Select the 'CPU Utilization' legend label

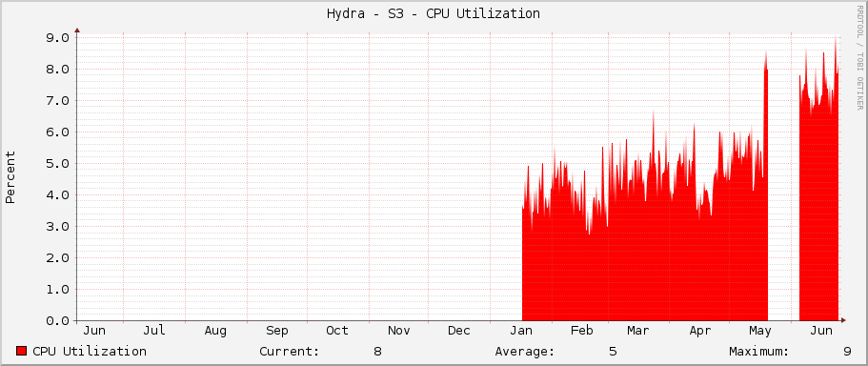[x=90, y=351]
